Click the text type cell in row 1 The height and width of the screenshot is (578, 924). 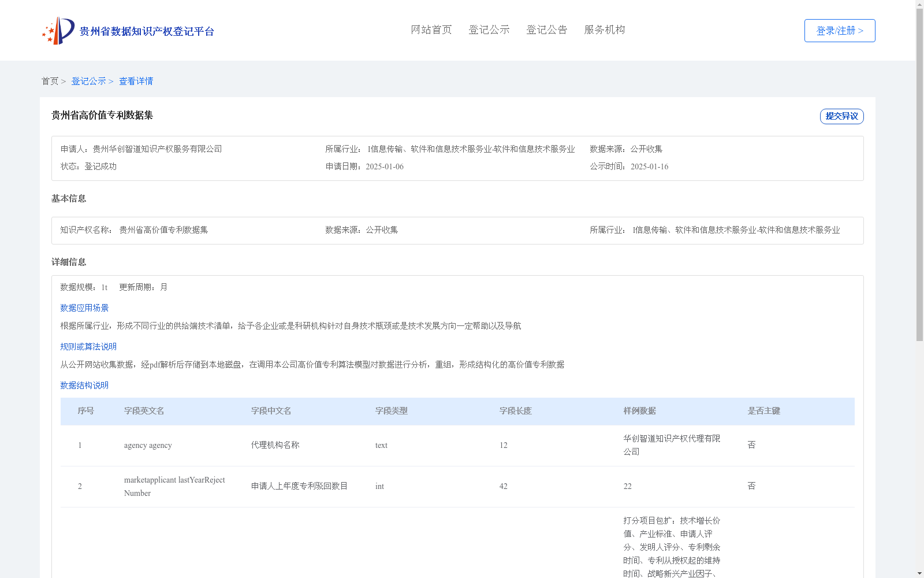pos(381,445)
